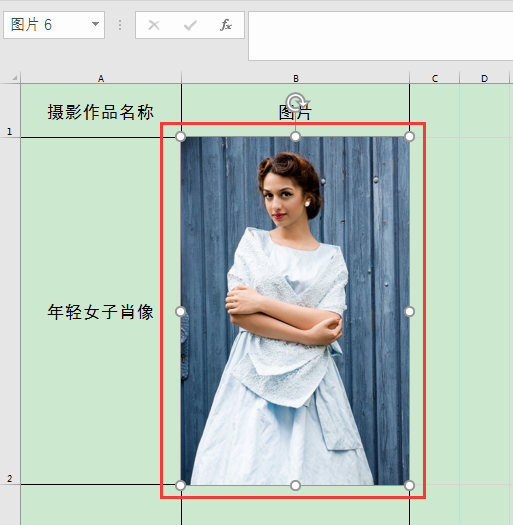Click the woman portrait picture
Viewport: 513px width, 525px height.
click(295, 311)
